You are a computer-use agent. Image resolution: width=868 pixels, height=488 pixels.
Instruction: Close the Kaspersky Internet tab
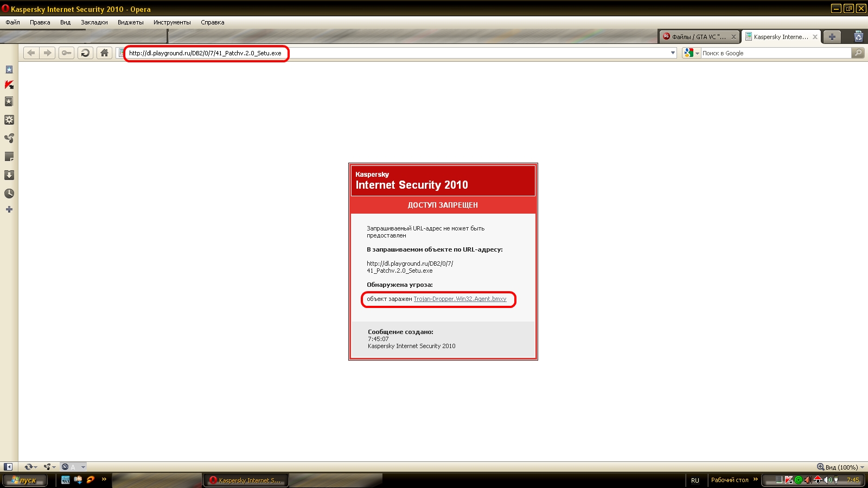(815, 37)
